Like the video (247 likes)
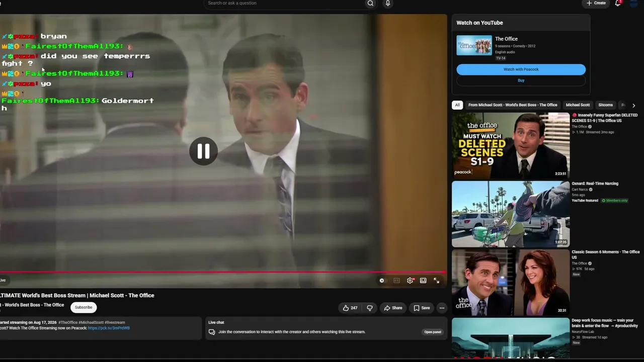644x362 pixels. pyautogui.click(x=350, y=308)
